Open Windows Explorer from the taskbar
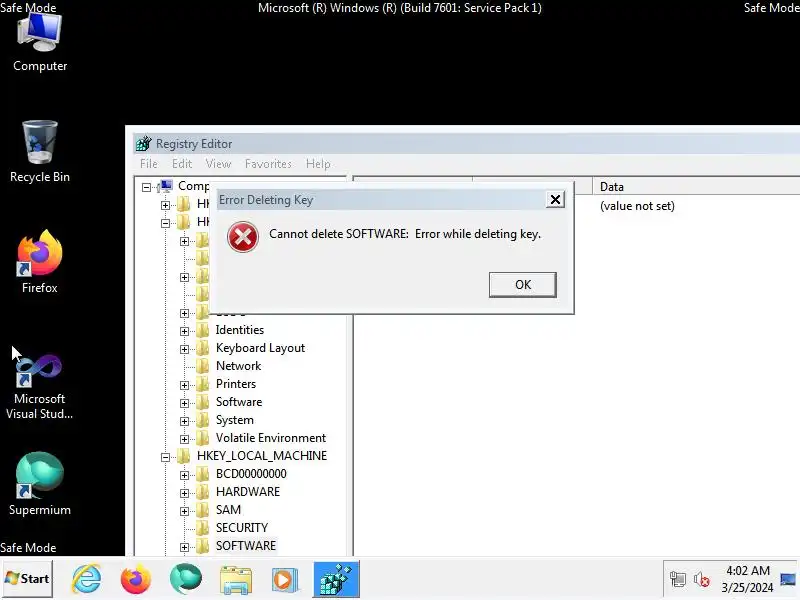Image resolution: width=800 pixels, height=600 pixels. pyautogui.click(x=235, y=580)
